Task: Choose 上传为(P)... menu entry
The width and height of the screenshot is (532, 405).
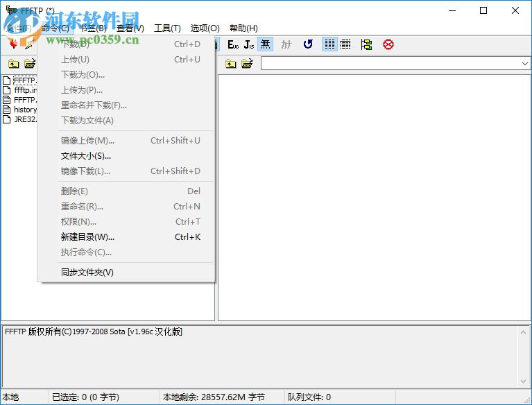Action: click(x=126, y=90)
